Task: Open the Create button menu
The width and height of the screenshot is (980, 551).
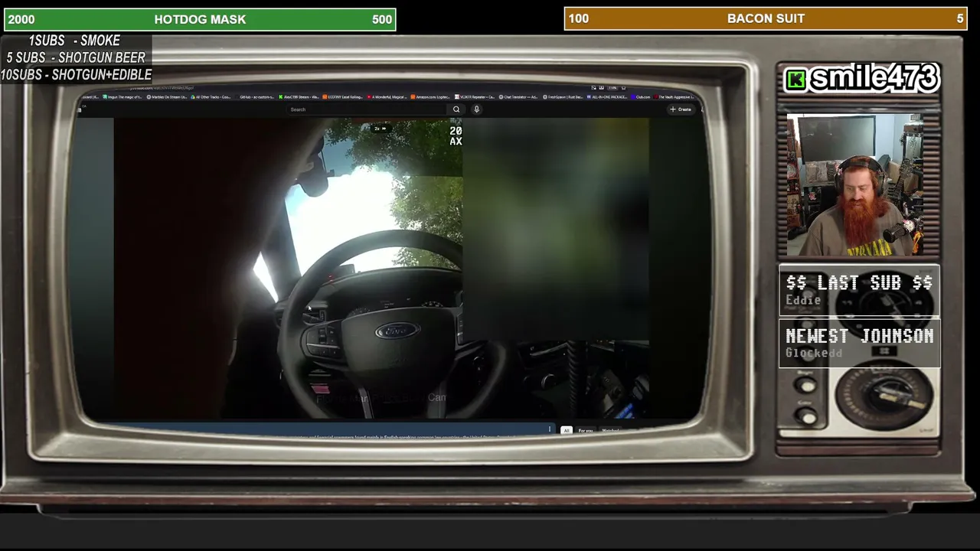Action: pos(681,109)
